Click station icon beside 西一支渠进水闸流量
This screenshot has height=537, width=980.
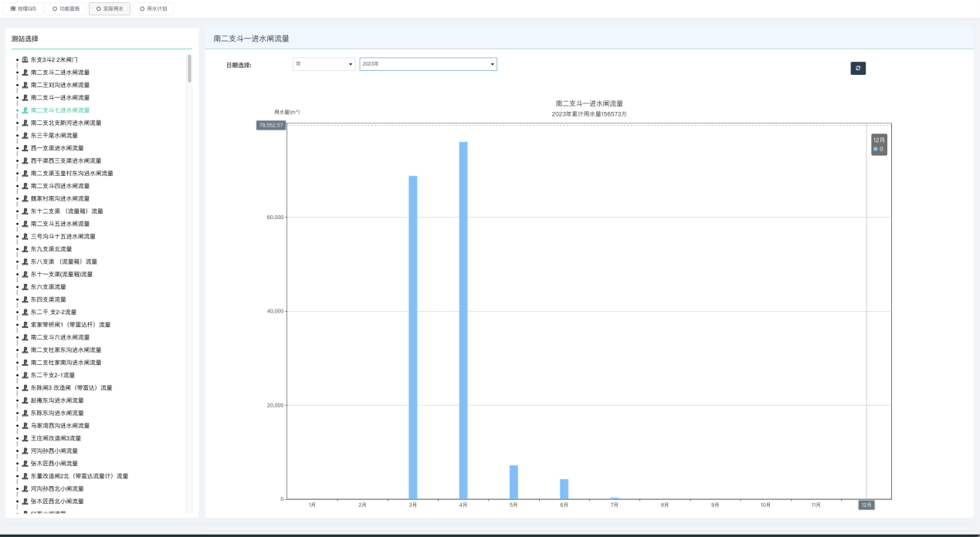click(25, 148)
